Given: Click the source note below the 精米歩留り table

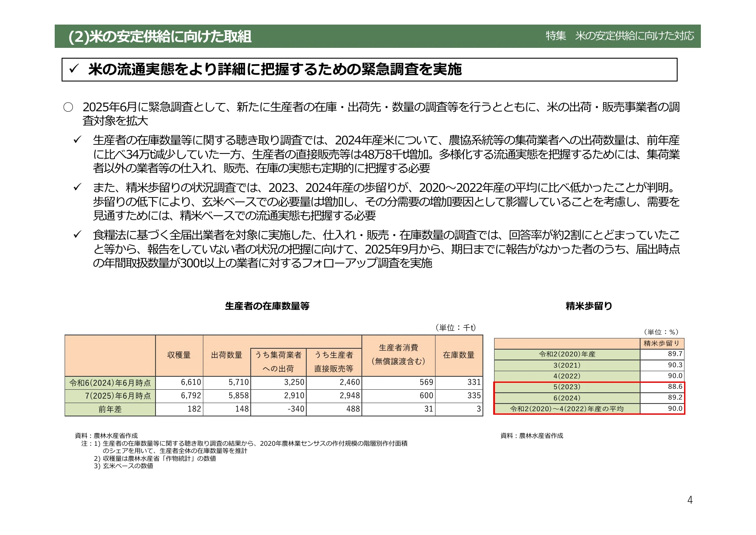Looking at the screenshot, I should point(532,436).
